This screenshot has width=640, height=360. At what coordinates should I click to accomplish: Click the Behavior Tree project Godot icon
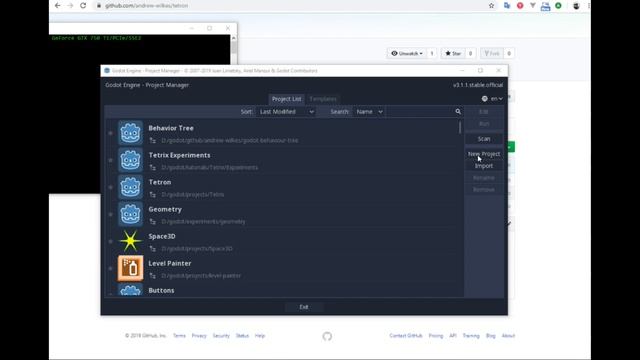(130, 133)
